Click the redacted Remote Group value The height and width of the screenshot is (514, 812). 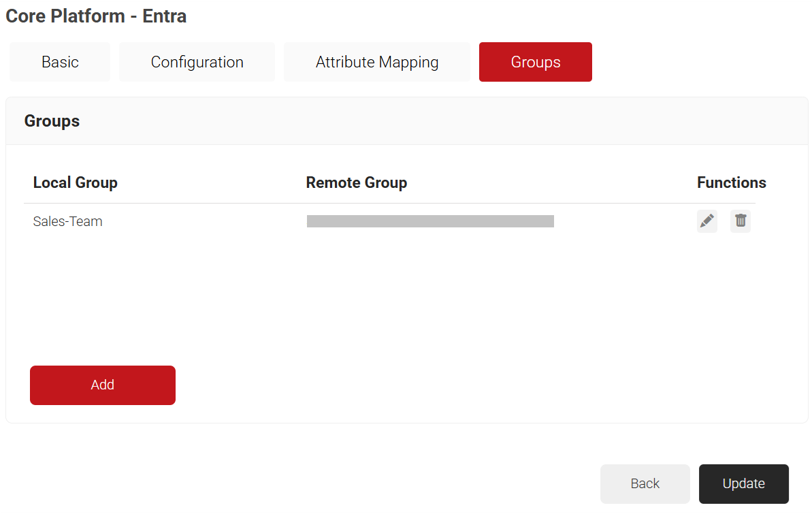click(x=430, y=221)
